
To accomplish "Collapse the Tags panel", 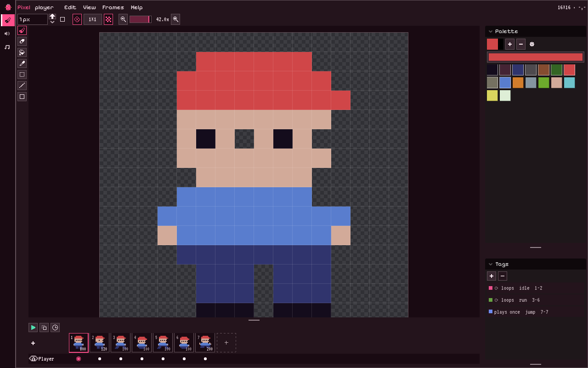I will tap(491, 264).
